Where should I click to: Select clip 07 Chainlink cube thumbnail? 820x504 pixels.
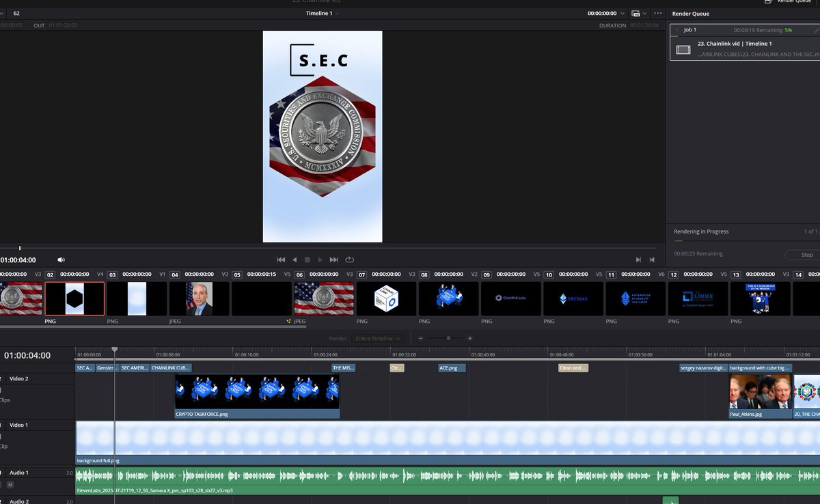point(386,298)
